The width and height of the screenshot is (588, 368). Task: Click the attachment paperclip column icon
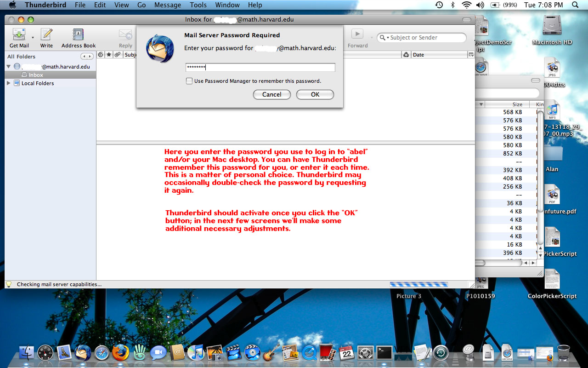pos(118,55)
